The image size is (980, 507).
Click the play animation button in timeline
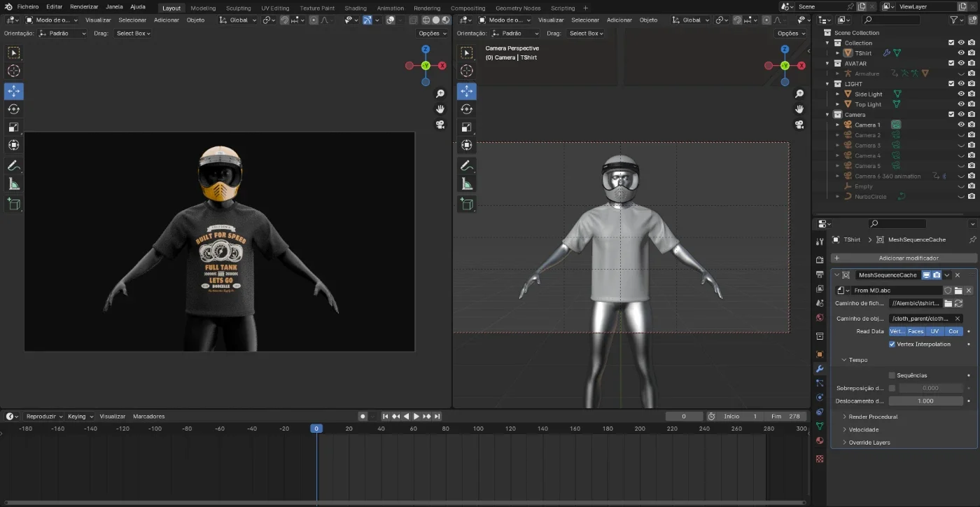click(x=416, y=416)
